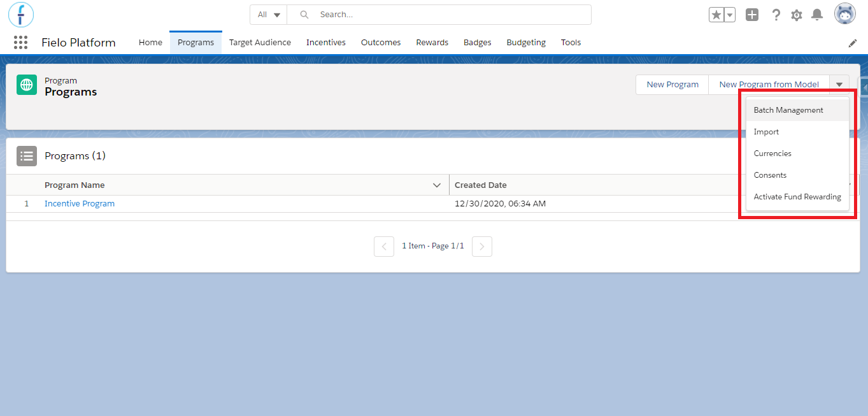This screenshot has width=868, height=416.
Task: Open the Badges tab
Action: coord(478,43)
